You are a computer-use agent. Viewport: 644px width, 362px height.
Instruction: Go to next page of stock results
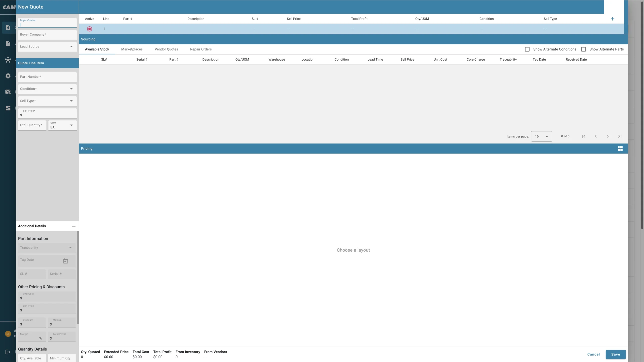click(608, 136)
